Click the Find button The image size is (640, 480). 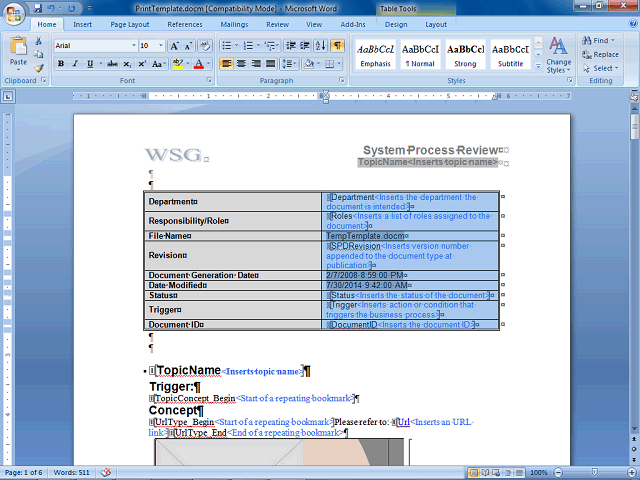(x=598, y=40)
